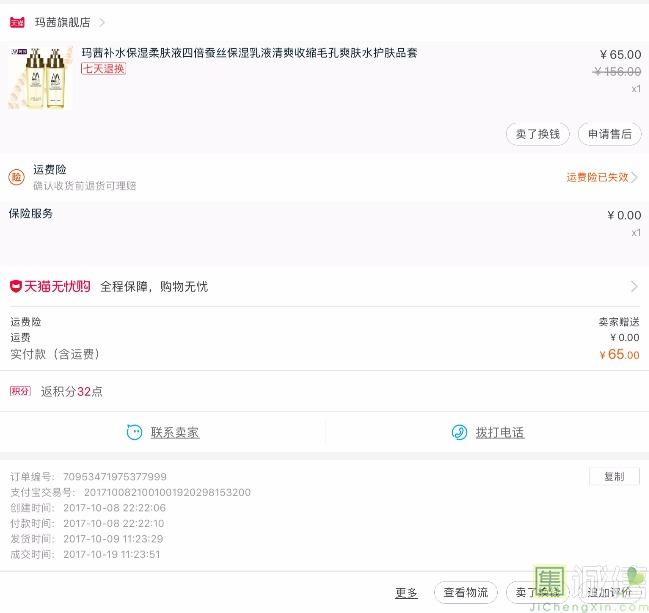Open the 玛茜旗舰店 store page chevron
Screen dimensions: 649x613
click(x=102, y=22)
